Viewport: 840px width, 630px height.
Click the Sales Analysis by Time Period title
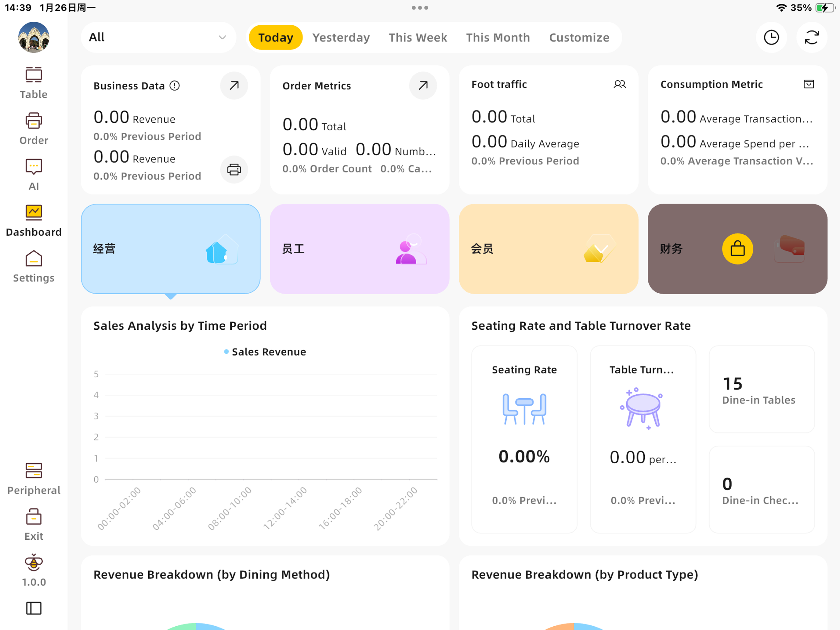(180, 325)
